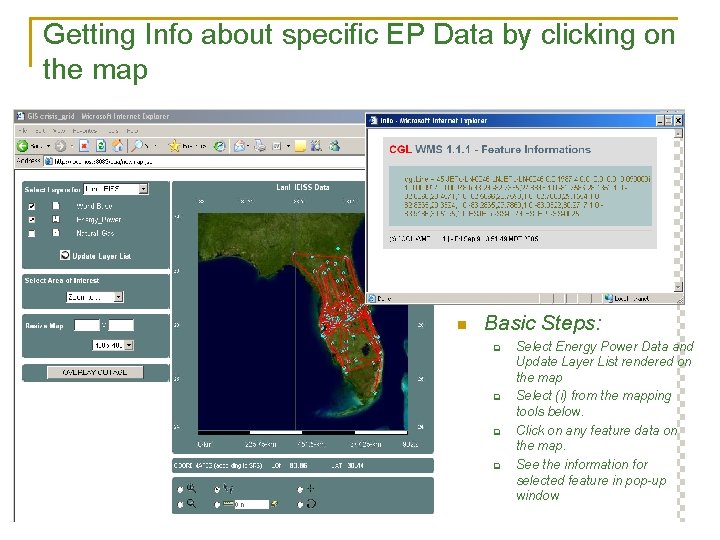Open the Edit menu
The image size is (720, 540).
click(x=40, y=131)
